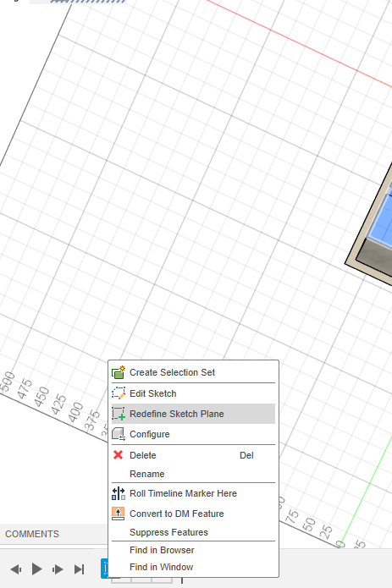Click Redefine Sketch Plane menu entry

pyautogui.click(x=193, y=414)
